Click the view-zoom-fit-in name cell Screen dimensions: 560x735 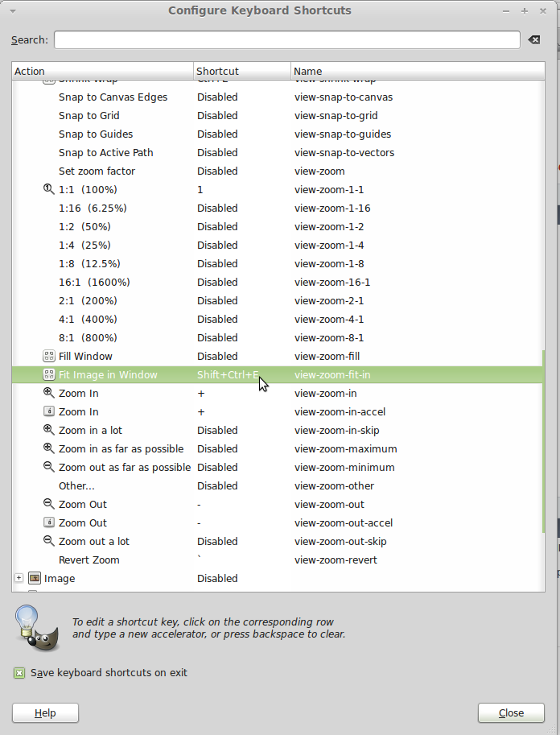(332, 374)
